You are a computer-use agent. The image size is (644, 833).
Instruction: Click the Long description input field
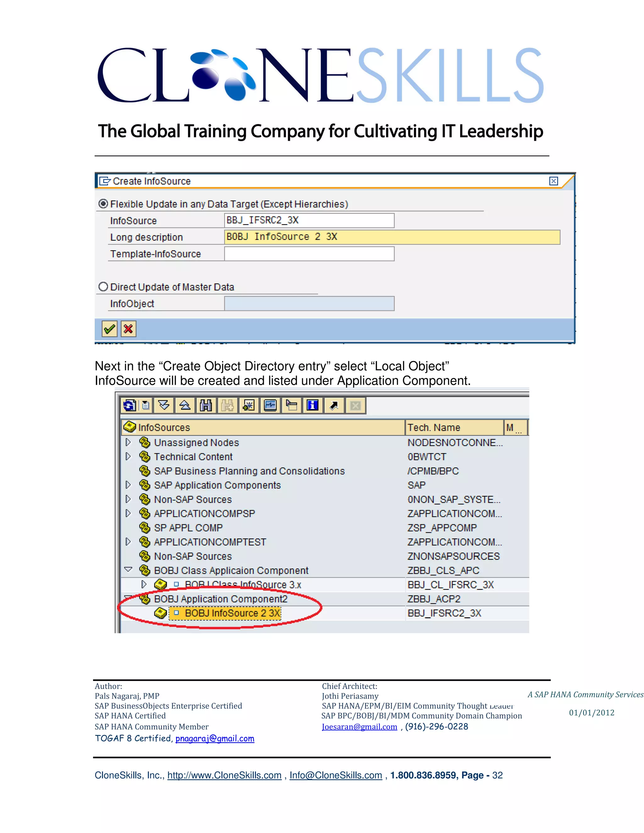tap(392, 237)
